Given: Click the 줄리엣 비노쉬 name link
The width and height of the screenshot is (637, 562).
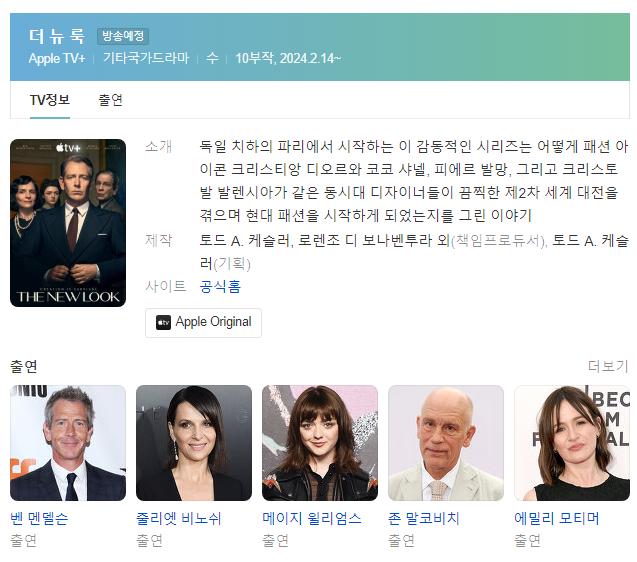Looking at the screenshot, I should click(179, 518).
